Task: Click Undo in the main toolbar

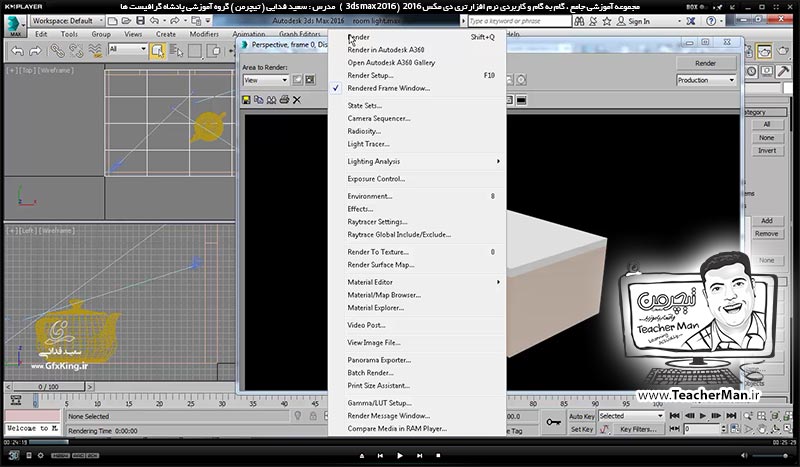Action: point(17,51)
